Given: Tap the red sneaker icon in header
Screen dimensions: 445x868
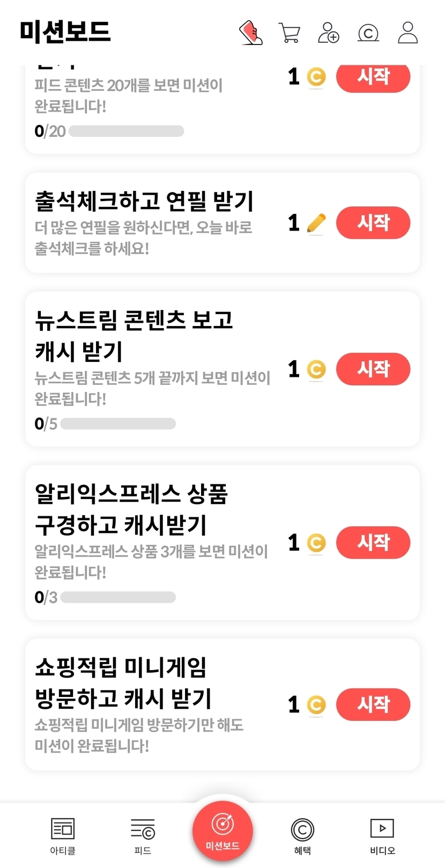Looking at the screenshot, I should click(250, 33).
